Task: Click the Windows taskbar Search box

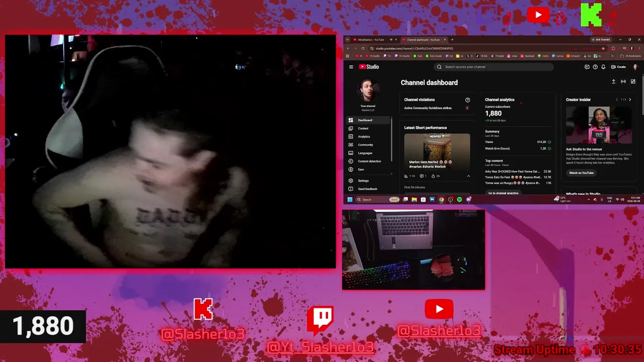Action: click(x=376, y=200)
